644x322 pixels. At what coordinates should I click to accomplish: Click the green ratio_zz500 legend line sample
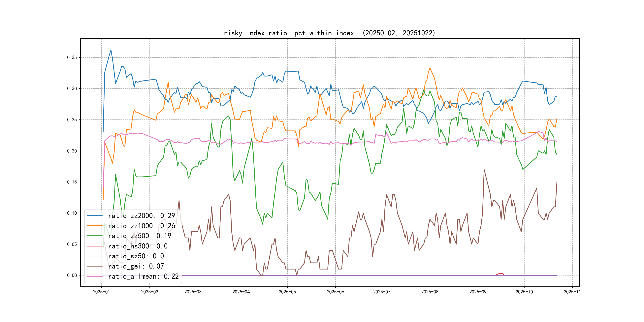[x=94, y=236]
